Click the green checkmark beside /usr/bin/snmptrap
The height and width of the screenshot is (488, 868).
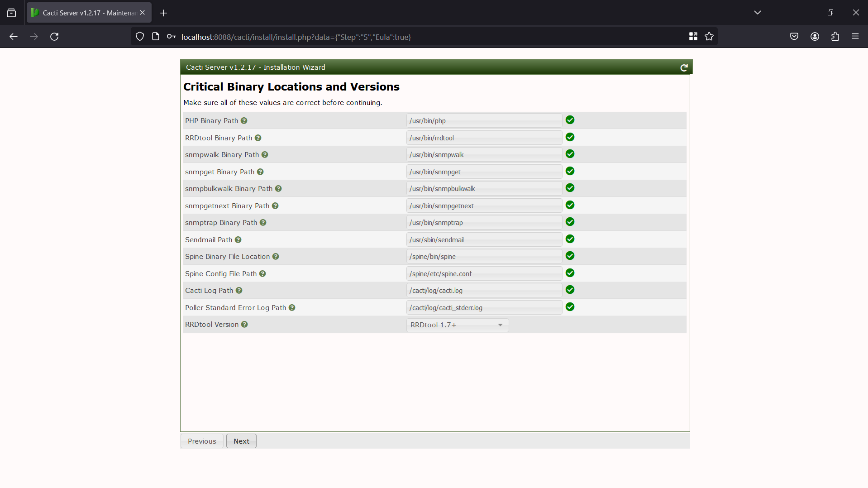[x=570, y=222]
